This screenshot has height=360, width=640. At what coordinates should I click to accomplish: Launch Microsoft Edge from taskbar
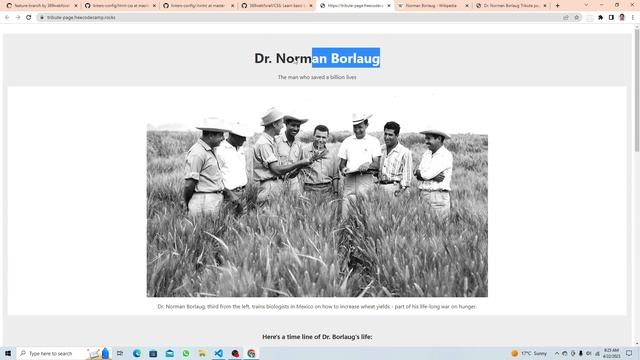(x=137, y=353)
